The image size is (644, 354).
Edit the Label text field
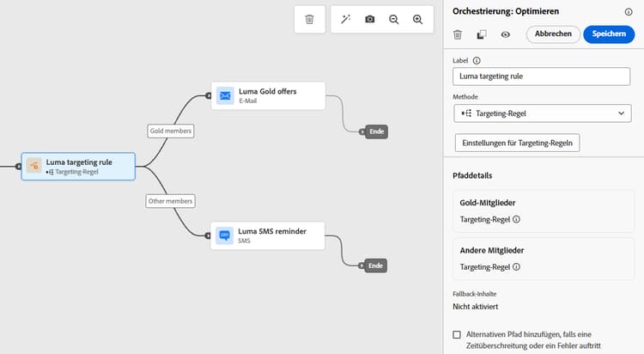tap(543, 76)
